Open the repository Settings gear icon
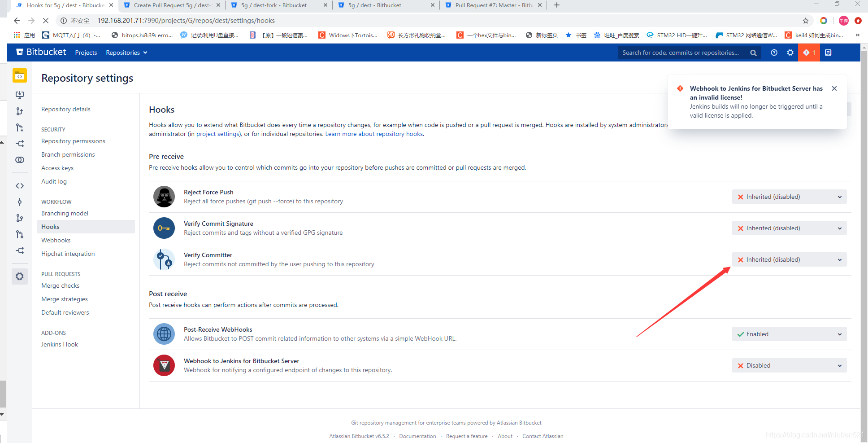 (20, 276)
